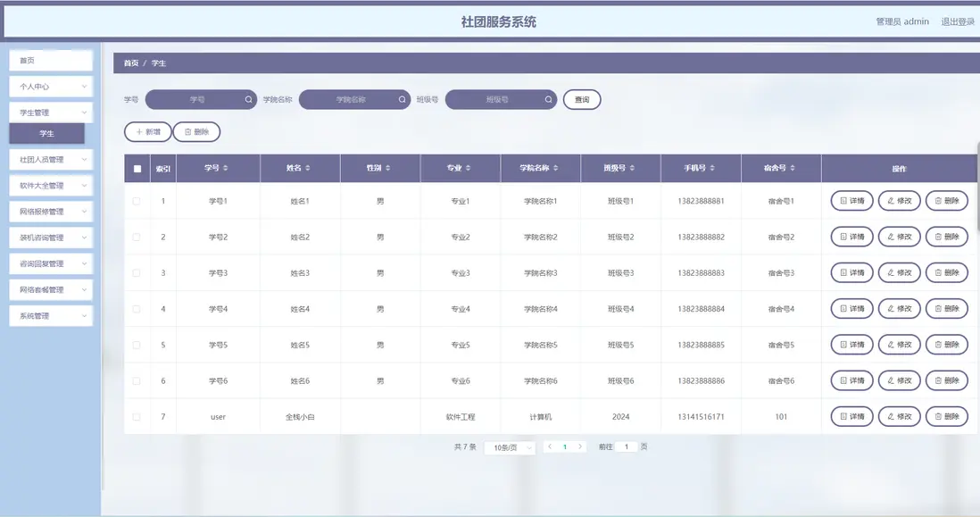The height and width of the screenshot is (517, 980).
Task: Check the checkbox for row 1
Action: pyautogui.click(x=137, y=201)
